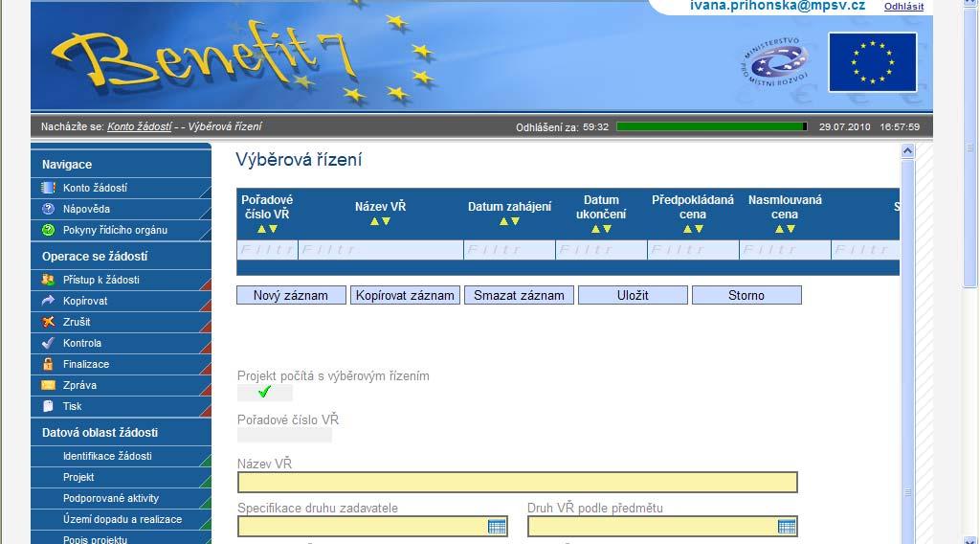Cancel with the Storno button
The height and width of the screenshot is (544, 980).
pos(746,295)
